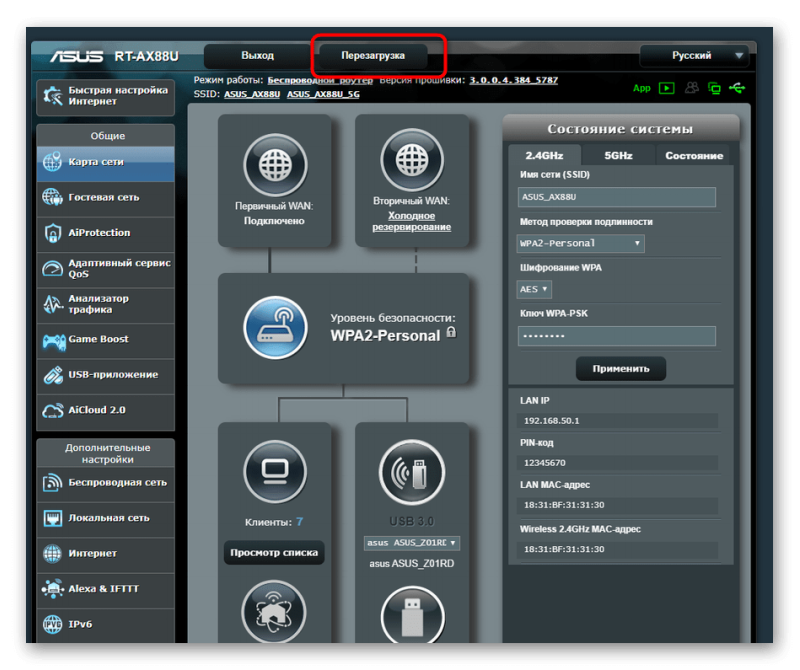Image resolution: width=800 pixels, height=670 pixels.
Task: Select the blue router icon in network map
Action: pyautogui.click(x=276, y=328)
